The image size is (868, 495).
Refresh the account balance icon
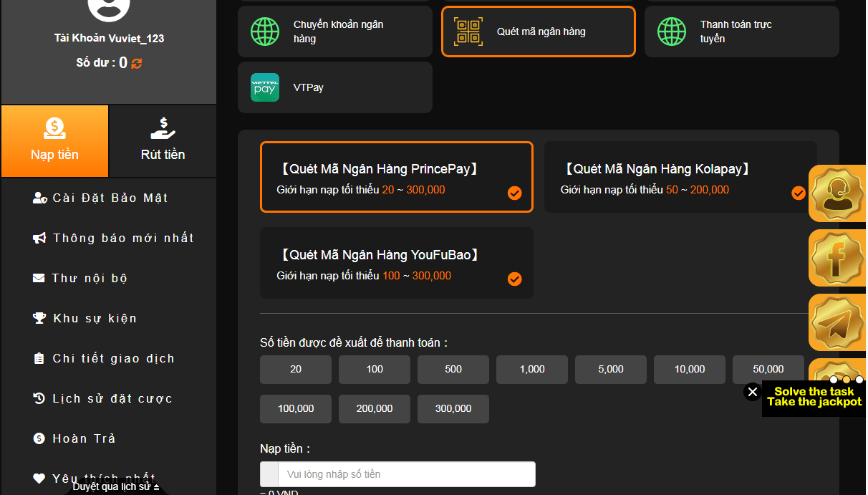tap(137, 63)
